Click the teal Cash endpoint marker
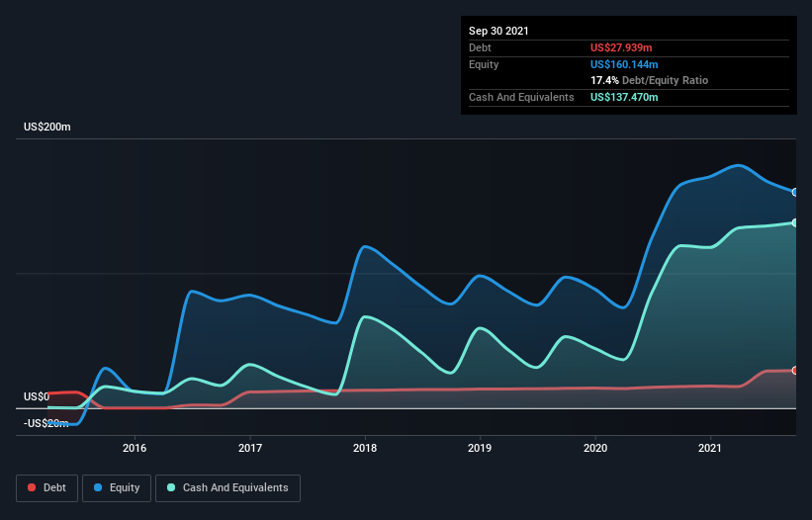 click(x=795, y=223)
